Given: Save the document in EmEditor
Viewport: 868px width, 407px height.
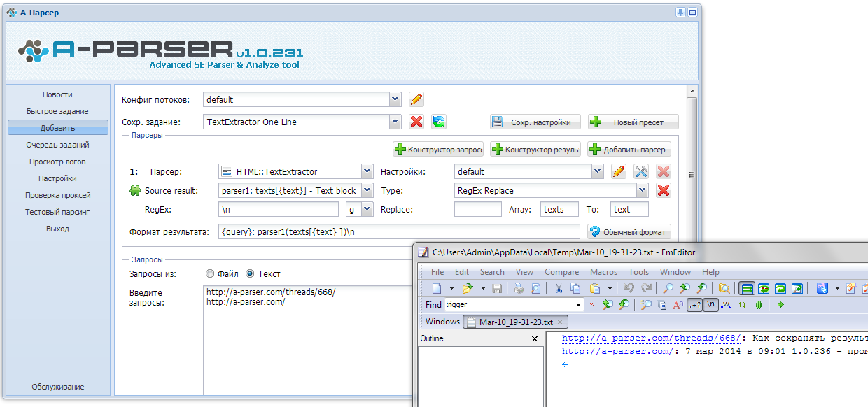Looking at the screenshot, I should [x=497, y=288].
